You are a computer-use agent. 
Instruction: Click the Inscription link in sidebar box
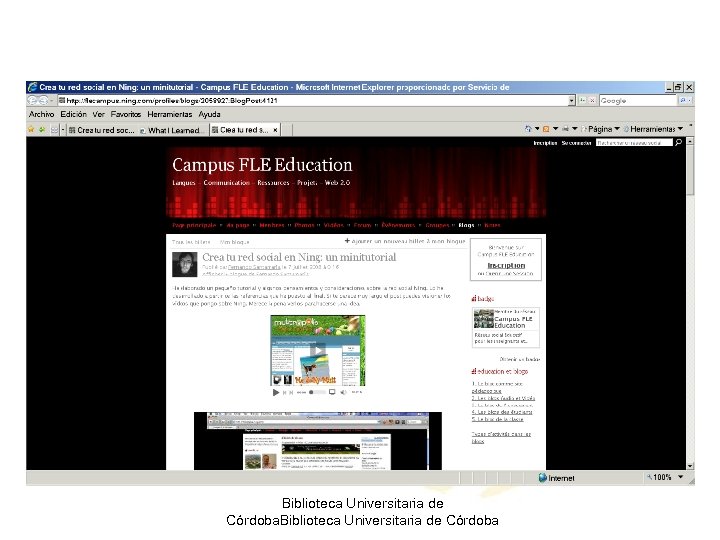pyautogui.click(x=506, y=265)
